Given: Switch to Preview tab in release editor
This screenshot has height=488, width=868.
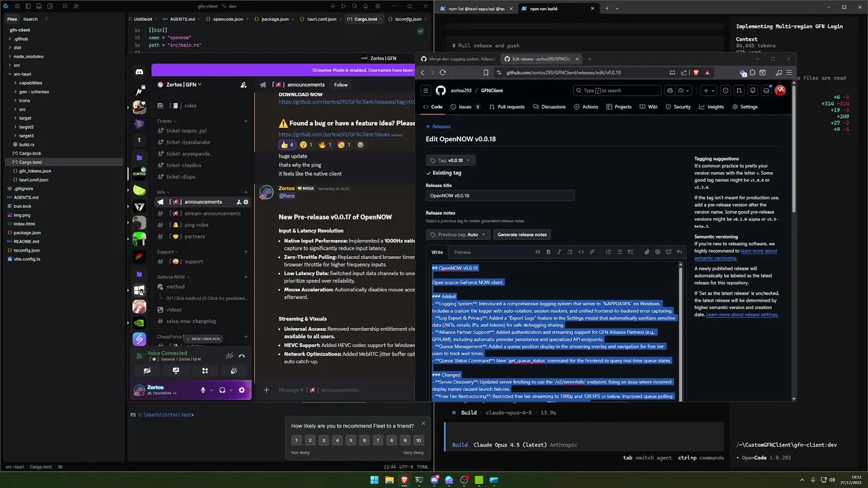Looking at the screenshot, I should point(462,252).
